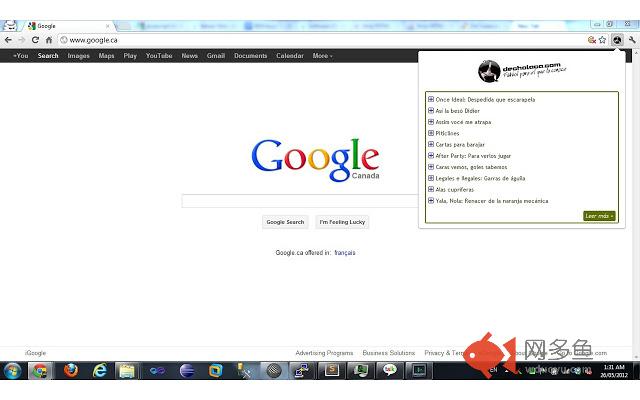
Task: Close the Google browser tab
Action: coord(108,26)
